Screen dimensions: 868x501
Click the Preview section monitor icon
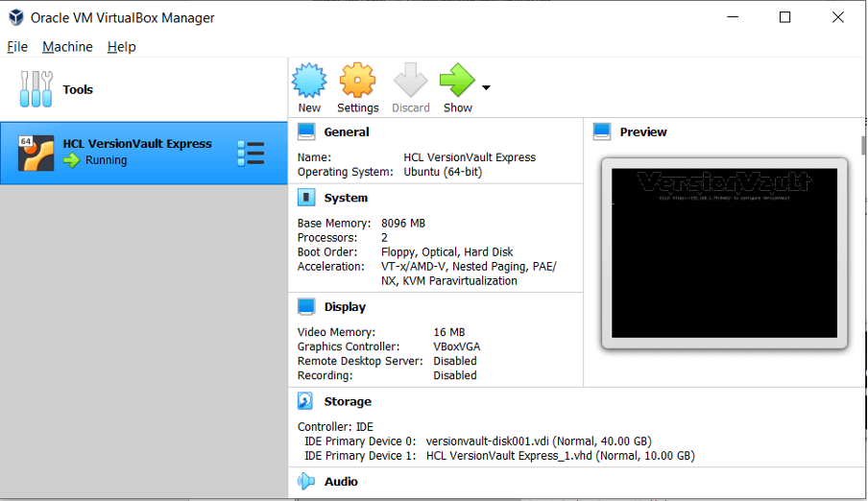(x=602, y=131)
